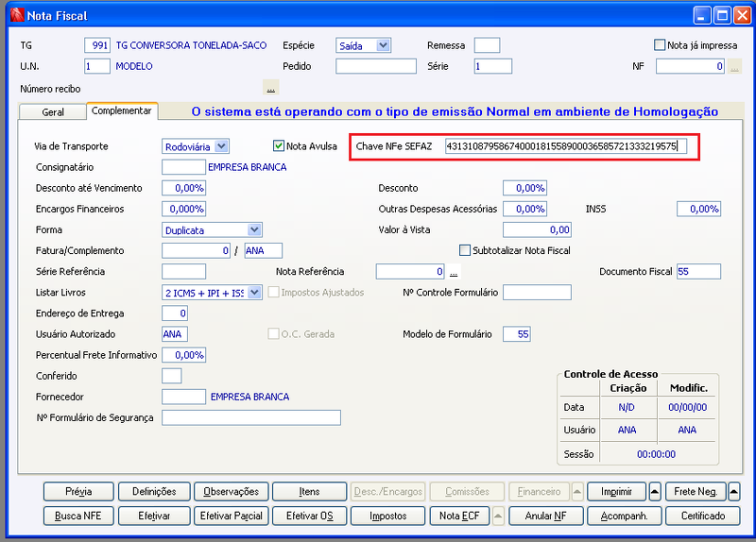Image resolution: width=756 pixels, height=542 pixels.
Task: Click the Itens button
Action: (x=310, y=491)
